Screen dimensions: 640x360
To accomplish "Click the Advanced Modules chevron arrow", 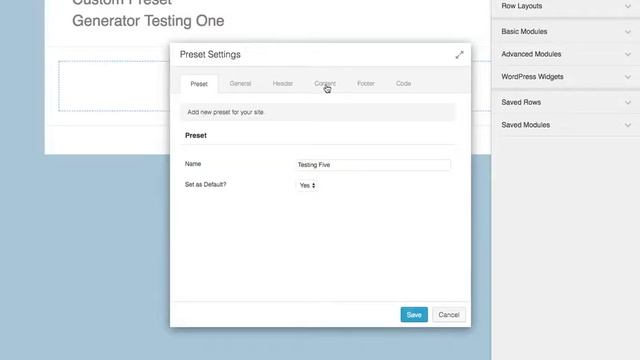I will click(628, 54).
